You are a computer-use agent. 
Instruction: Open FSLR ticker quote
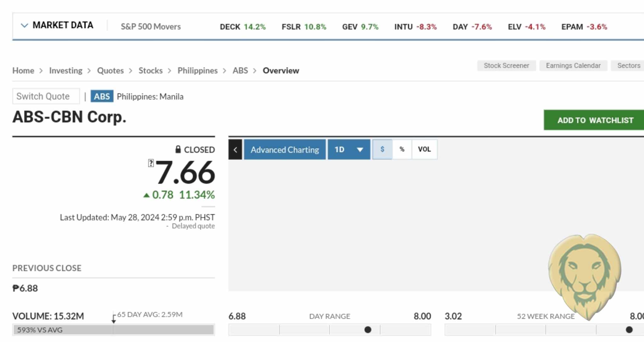(x=304, y=27)
